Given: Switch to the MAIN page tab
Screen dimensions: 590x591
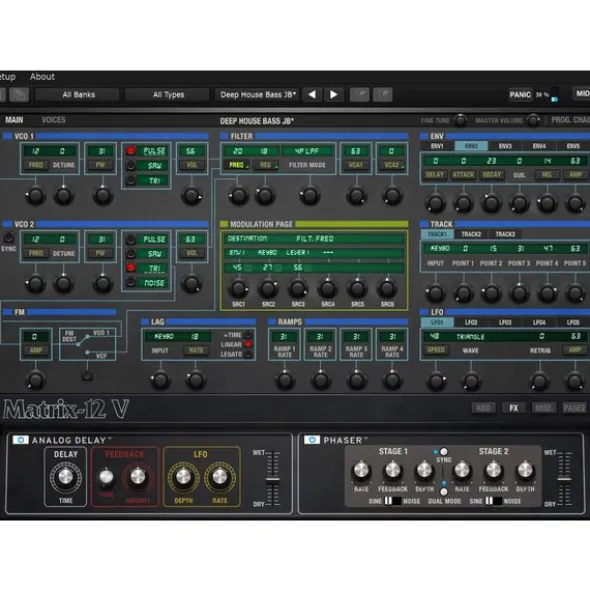Looking at the screenshot, I should tap(14, 120).
